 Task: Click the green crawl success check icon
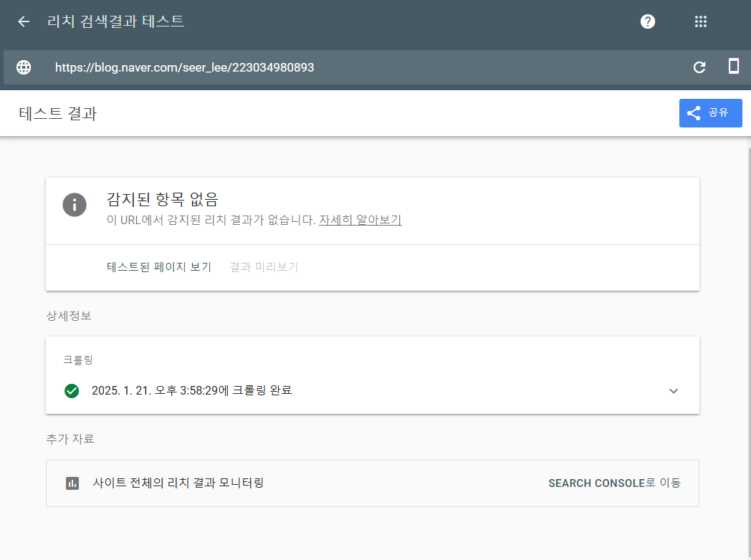click(x=72, y=391)
